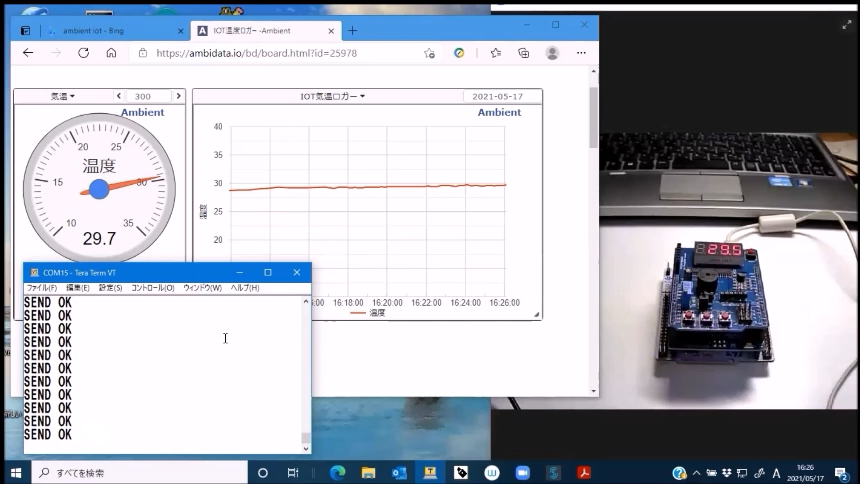Open Zoom from the taskbar
Image resolution: width=860 pixels, height=484 pixels.
[x=522, y=473]
